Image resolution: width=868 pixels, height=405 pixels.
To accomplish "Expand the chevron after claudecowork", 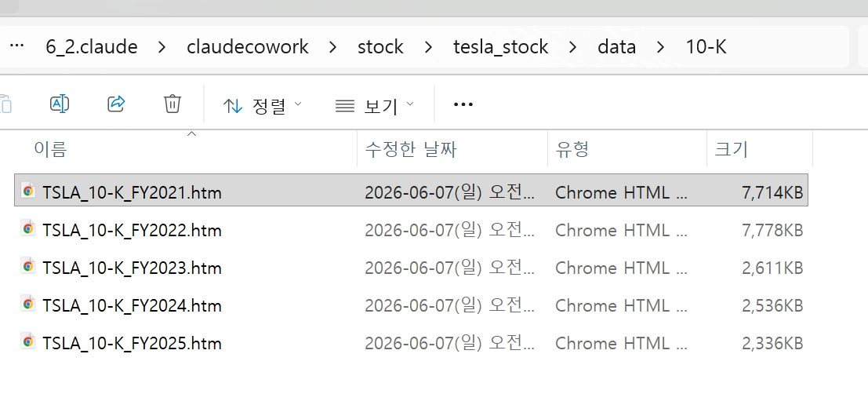I will tap(332, 48).
